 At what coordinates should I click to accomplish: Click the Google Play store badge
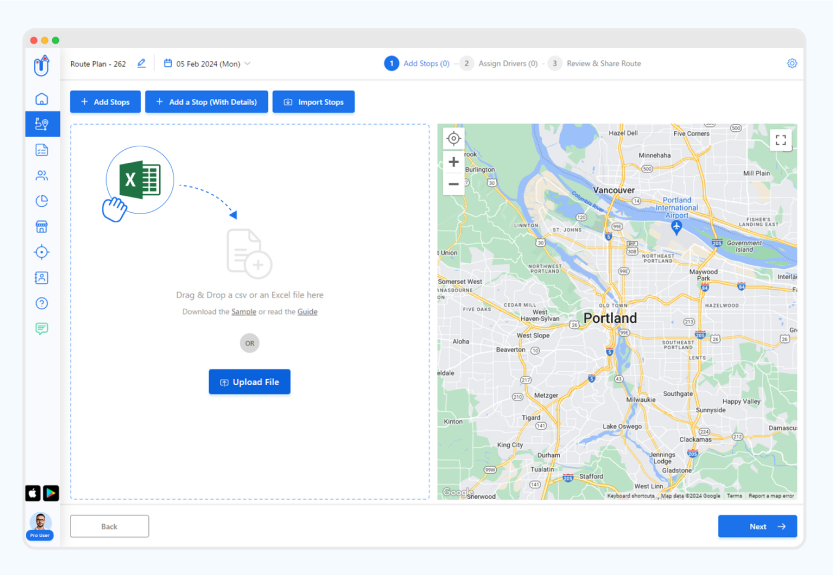(51, 493)
